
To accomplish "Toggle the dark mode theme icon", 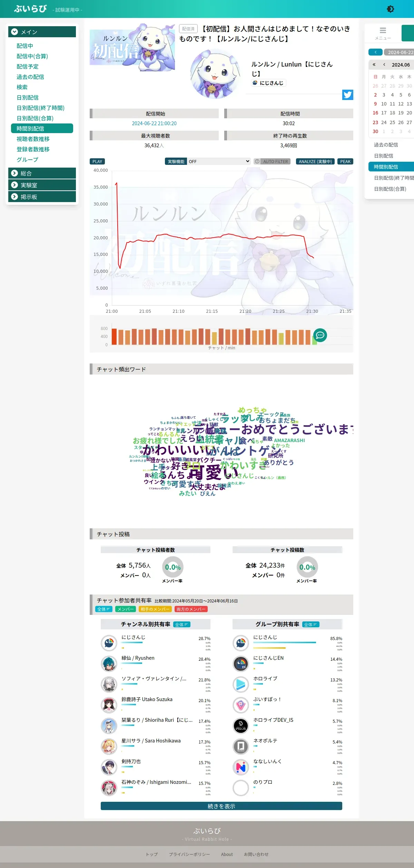I will click(x=390, y=9).
